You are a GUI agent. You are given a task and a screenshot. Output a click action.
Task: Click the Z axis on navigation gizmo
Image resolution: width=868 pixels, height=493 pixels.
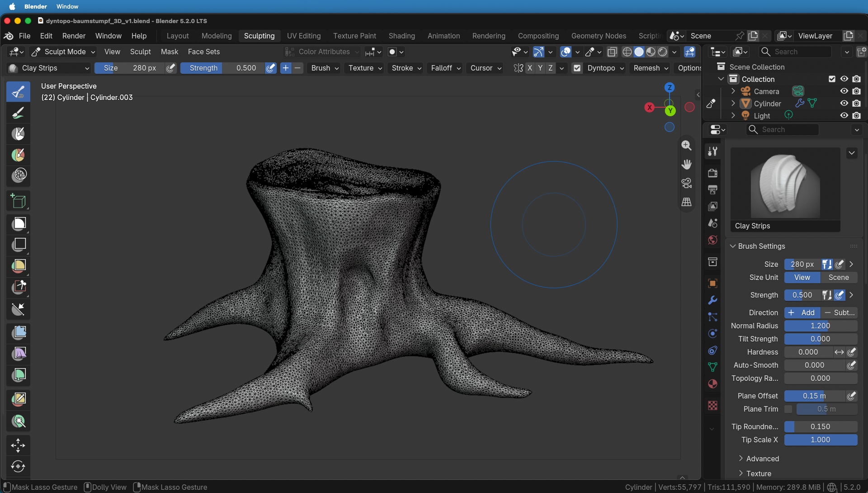point(670,87)
